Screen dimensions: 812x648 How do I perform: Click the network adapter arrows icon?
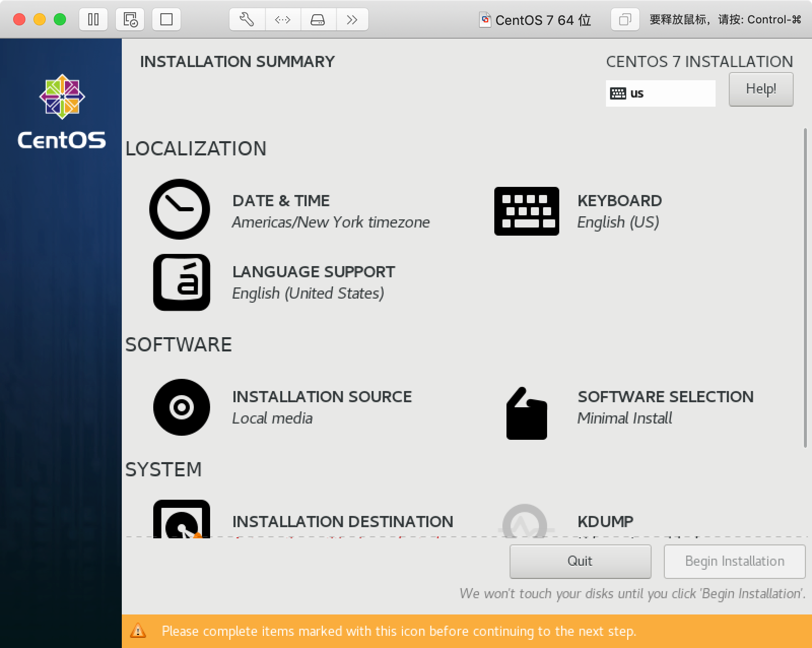[x=283, y=20]
